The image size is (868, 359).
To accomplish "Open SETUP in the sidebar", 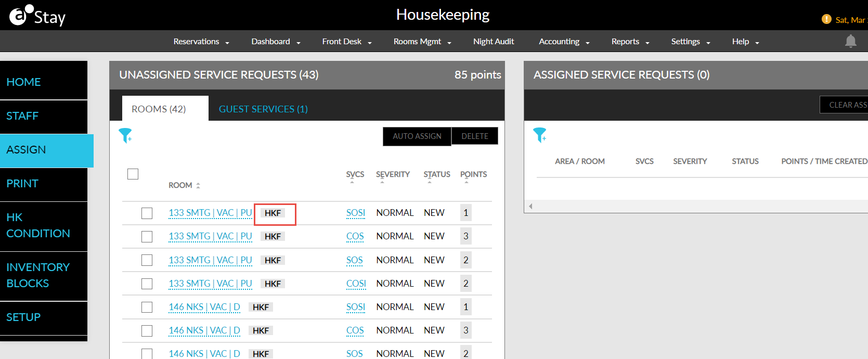I will point(44,317).
